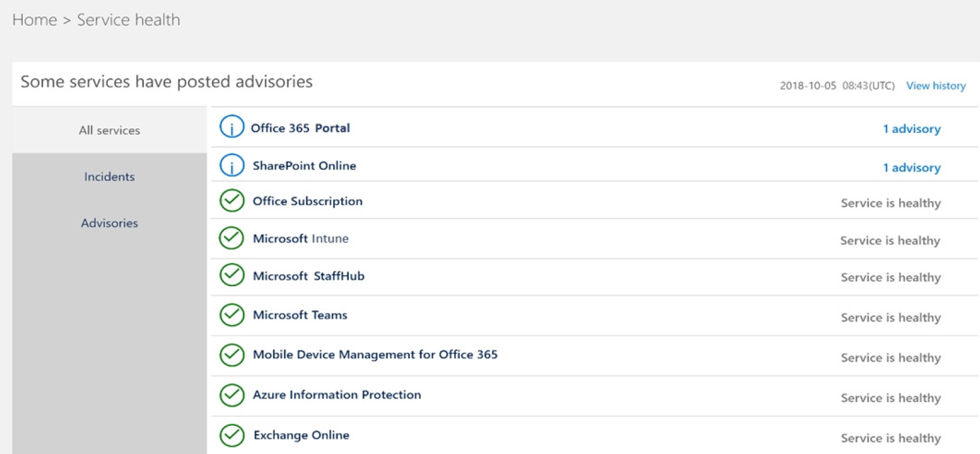Click the Some services have posted advisories heading

point(167,81)
